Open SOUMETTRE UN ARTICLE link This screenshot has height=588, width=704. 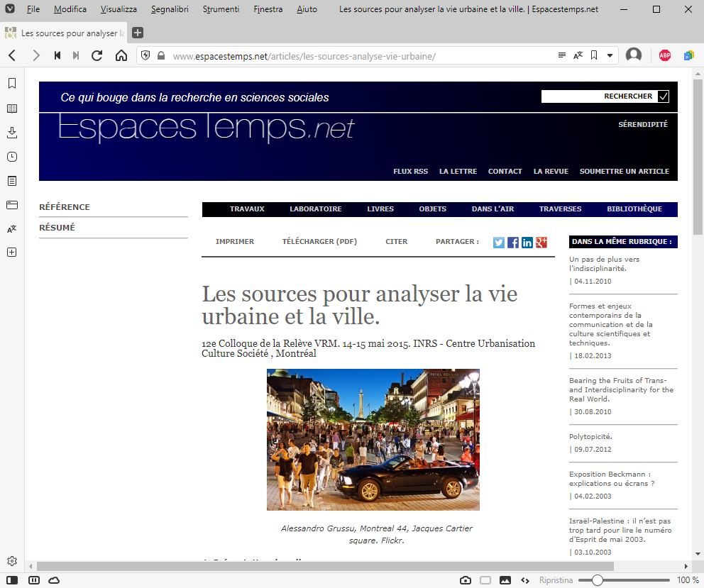click(x=624, y=171)
